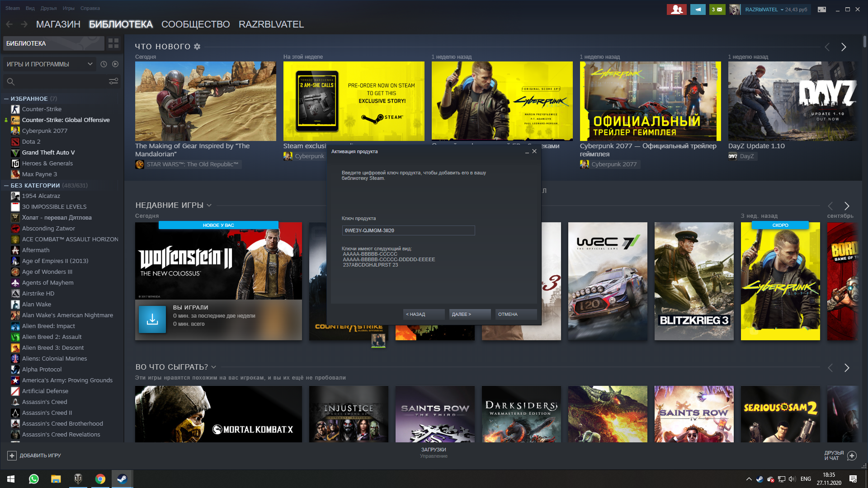Select Counter-Strike: Global Offensive in library
Viewport: 868px width, 488px height.
(x=66, y=120)
